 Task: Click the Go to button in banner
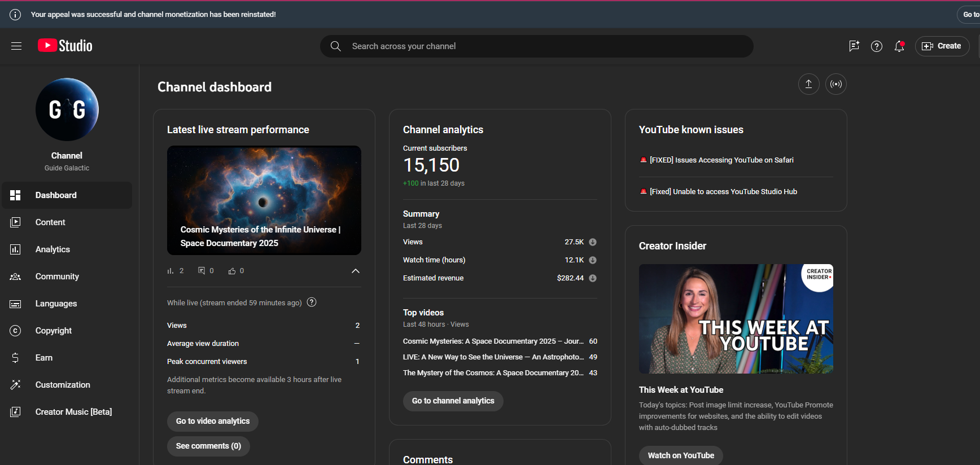pos(969,15)
